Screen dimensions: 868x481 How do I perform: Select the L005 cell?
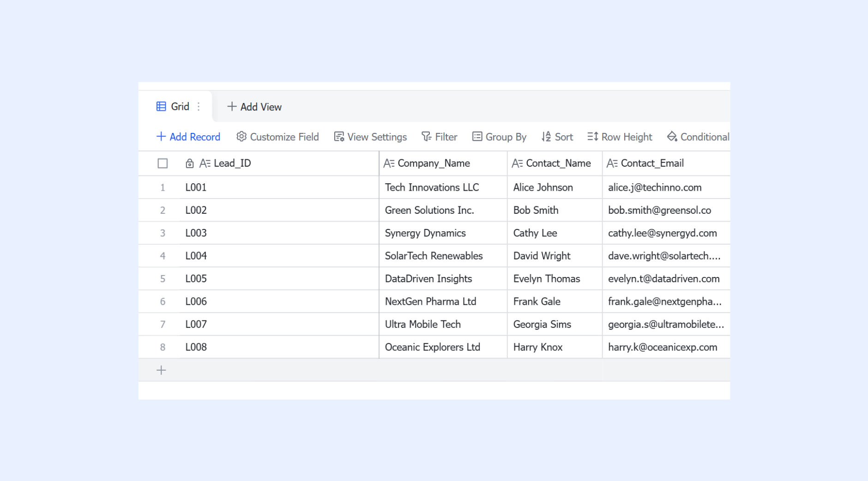pyautogui.click(x=279, y=279)
